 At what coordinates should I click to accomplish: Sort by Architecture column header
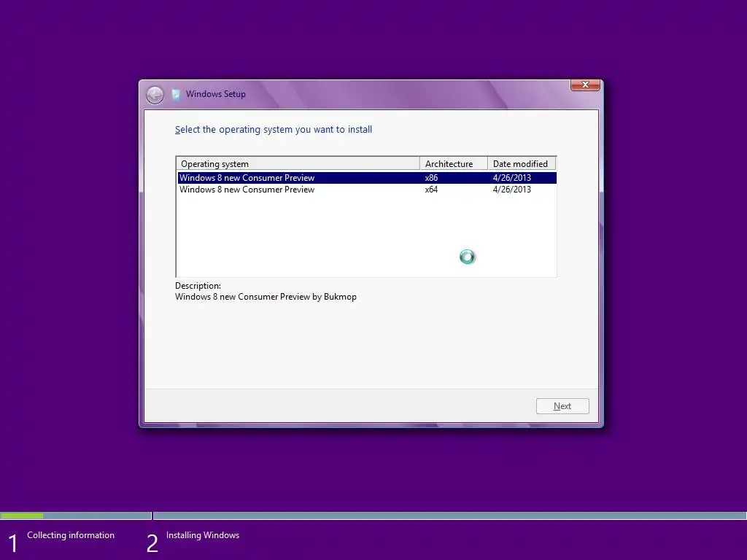pyautogui.click(x=454, y=164)
